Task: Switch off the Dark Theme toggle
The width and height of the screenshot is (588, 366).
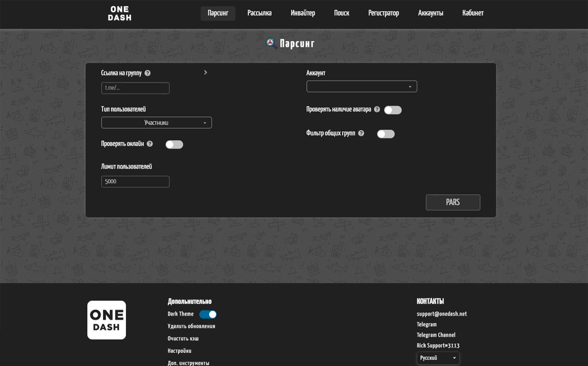Action: click(208, 315)
